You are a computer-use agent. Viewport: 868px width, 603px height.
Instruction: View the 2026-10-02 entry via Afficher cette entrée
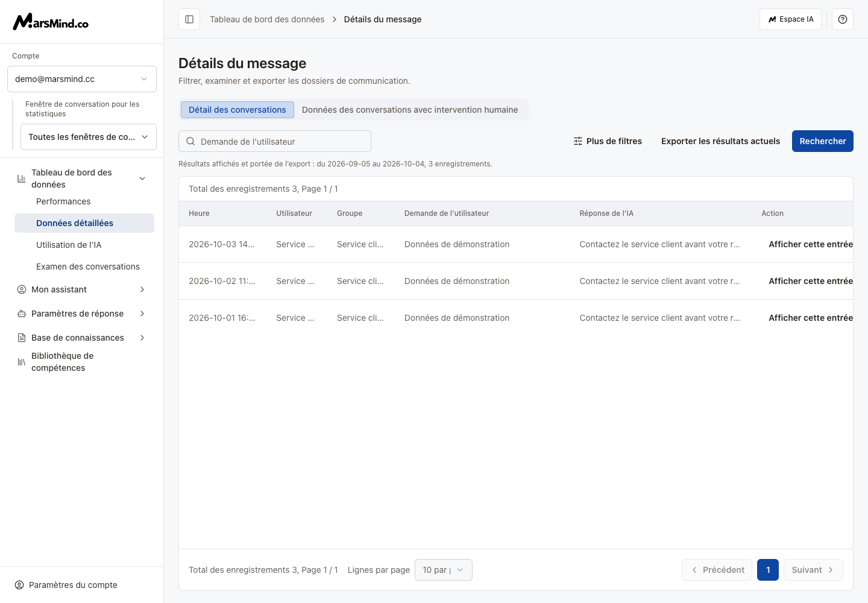(811, 281)
